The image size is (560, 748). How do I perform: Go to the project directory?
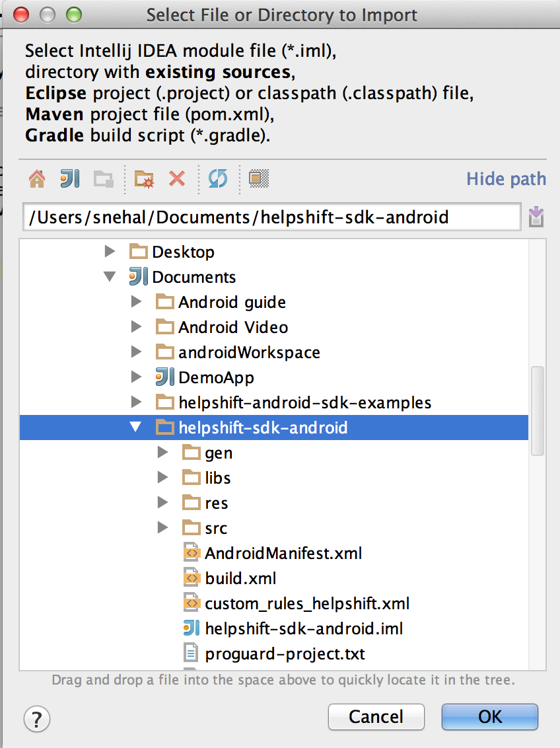(x=70, y=178)
